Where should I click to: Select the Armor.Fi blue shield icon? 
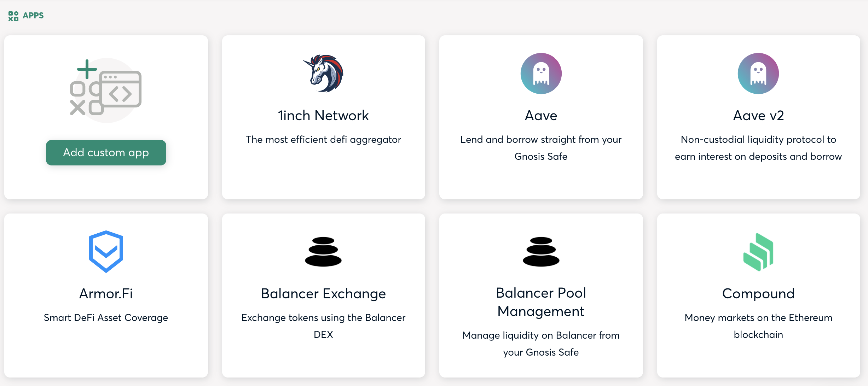[106, 251]
